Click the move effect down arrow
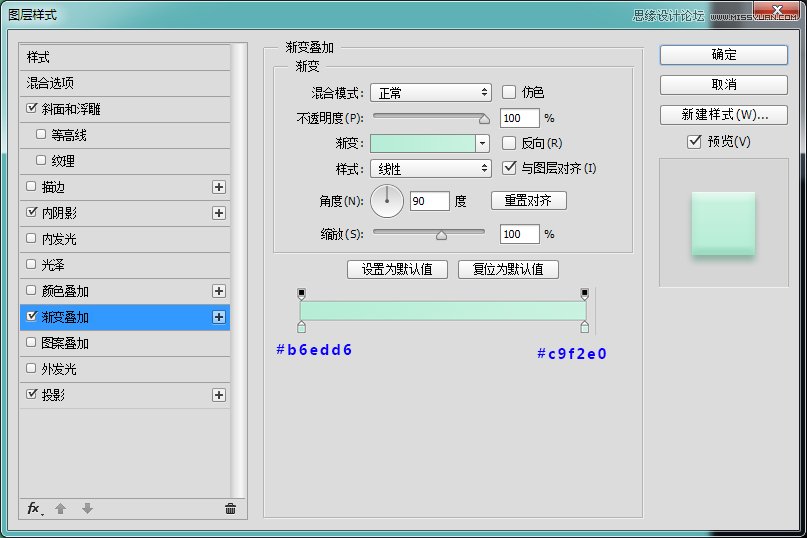Screen dimensions: 807x538 click(87, 509)
